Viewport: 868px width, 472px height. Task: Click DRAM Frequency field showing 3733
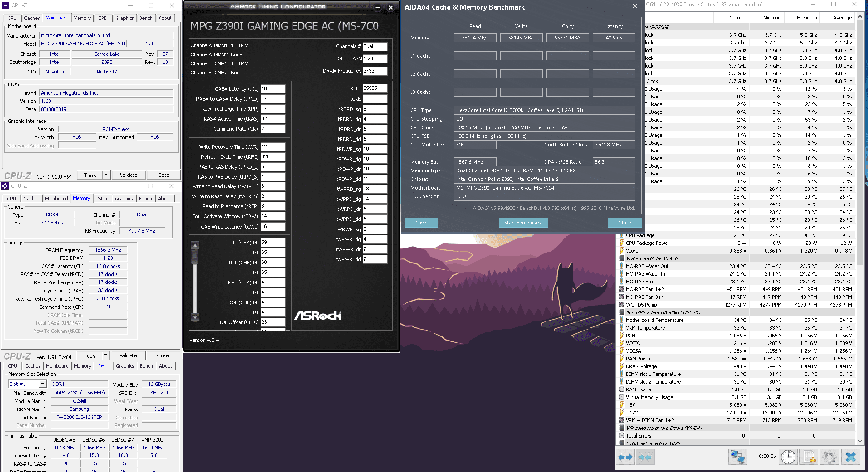(375, 71)
